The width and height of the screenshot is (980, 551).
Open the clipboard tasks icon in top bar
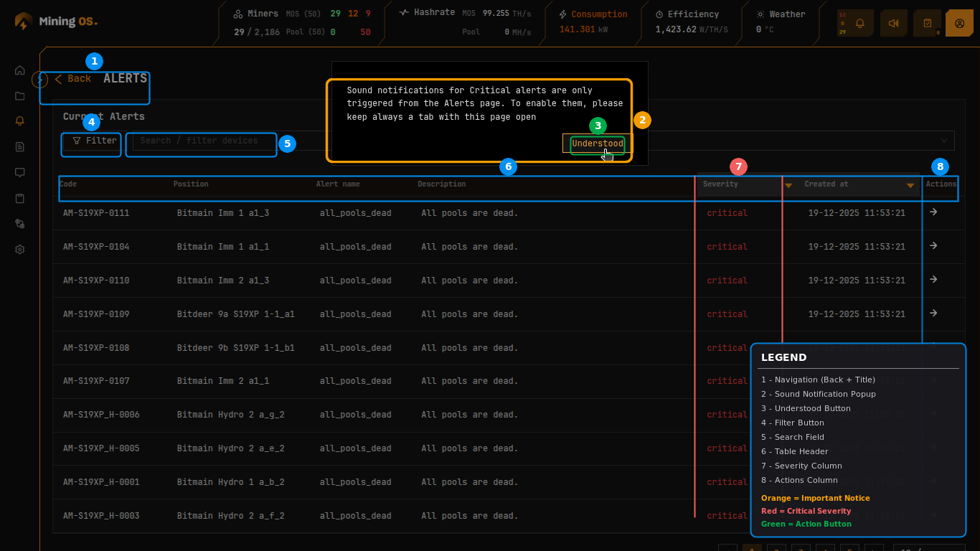pyautogui.click(x=928, y=23)
